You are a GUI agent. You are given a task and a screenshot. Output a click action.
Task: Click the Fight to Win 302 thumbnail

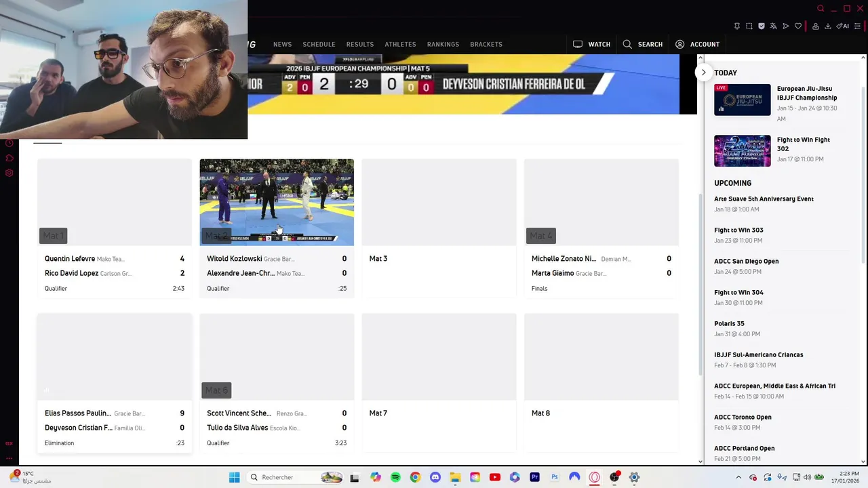point(742,150)
